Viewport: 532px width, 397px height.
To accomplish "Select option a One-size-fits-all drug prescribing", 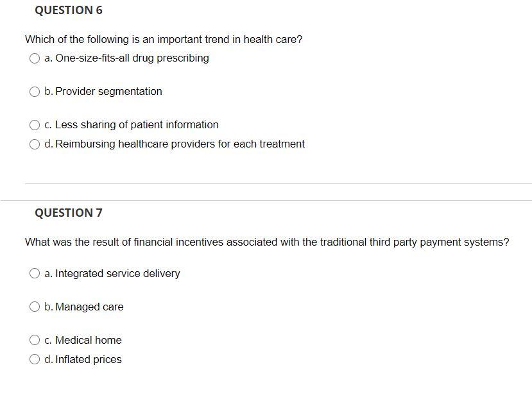I will pyautogui.click(x=34, y=58).
